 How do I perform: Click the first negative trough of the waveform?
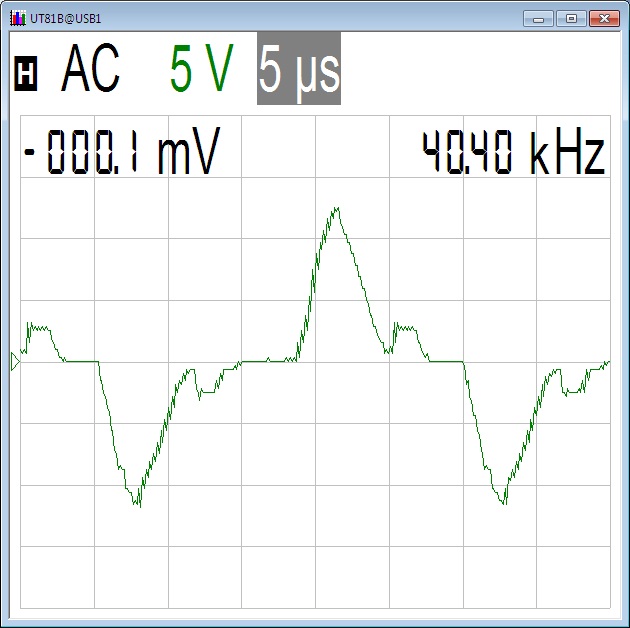137,502
